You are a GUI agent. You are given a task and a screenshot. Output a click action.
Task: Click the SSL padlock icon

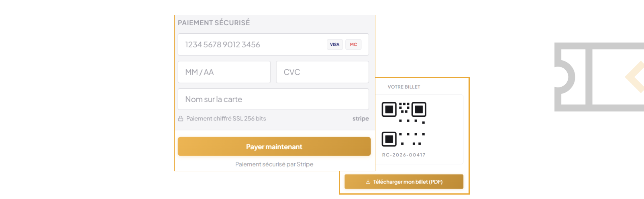[181, 119]
